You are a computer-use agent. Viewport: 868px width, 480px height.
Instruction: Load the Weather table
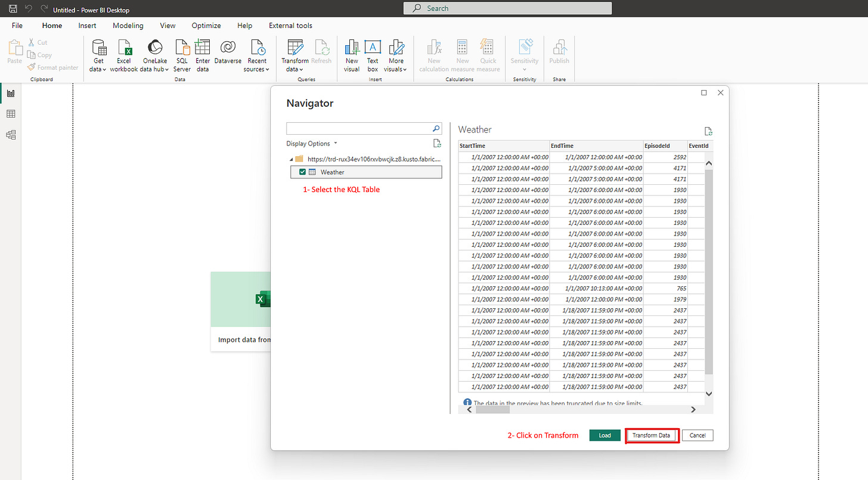click(604, 435)
